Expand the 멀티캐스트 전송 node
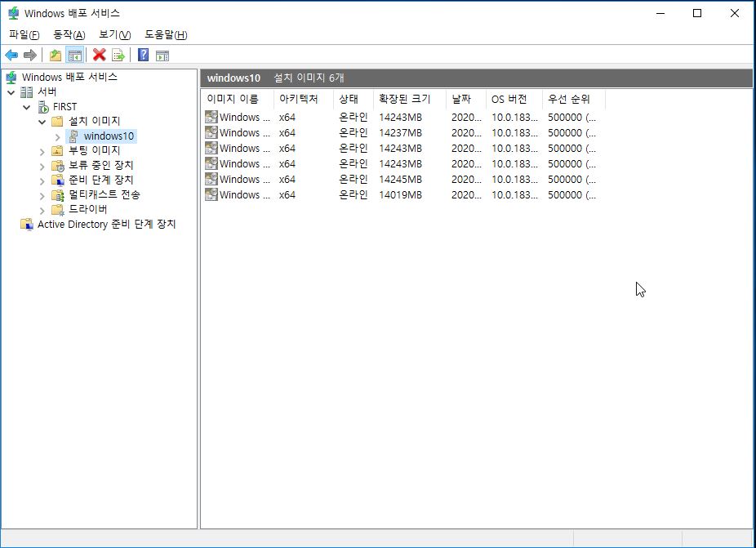 click(42, 196)
